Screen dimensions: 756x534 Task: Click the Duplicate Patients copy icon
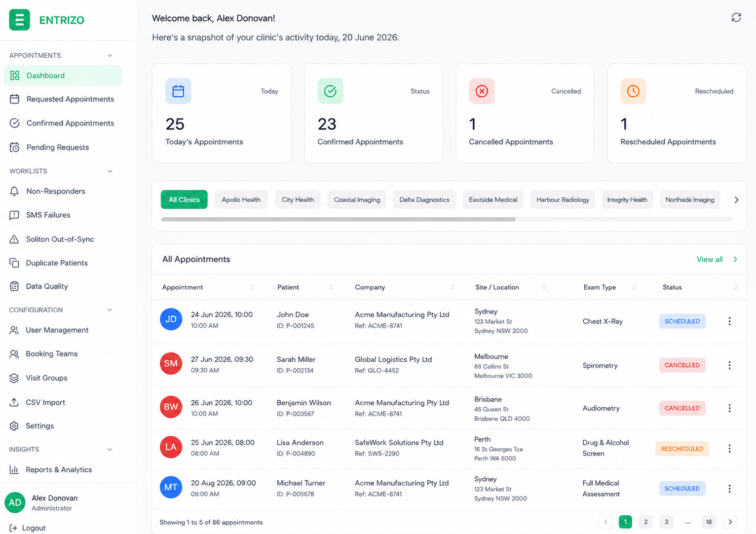click(14, 263)
